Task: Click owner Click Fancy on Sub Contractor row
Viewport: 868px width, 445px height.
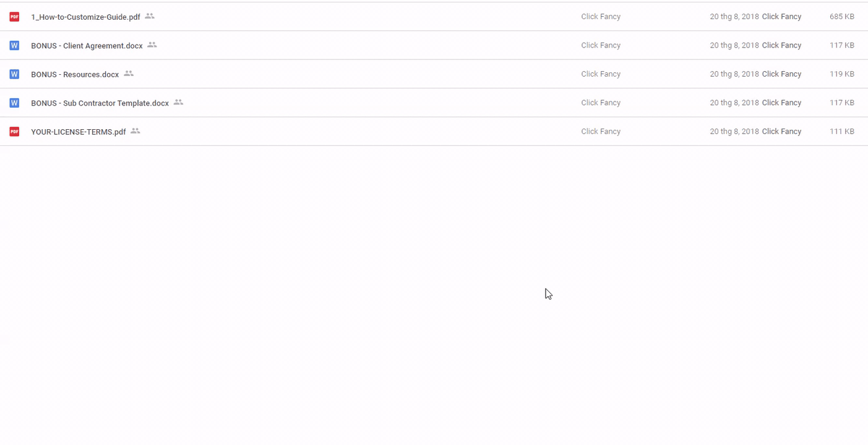Action: 601,103
